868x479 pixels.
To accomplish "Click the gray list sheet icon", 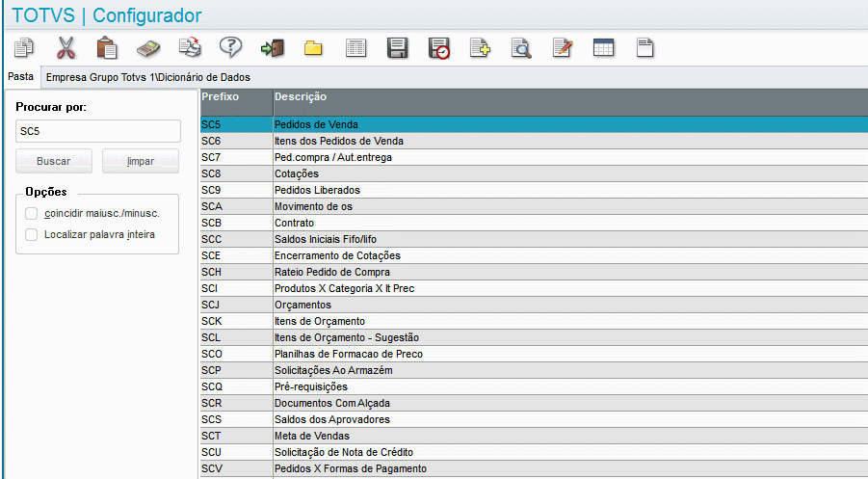I will (355, 48).
